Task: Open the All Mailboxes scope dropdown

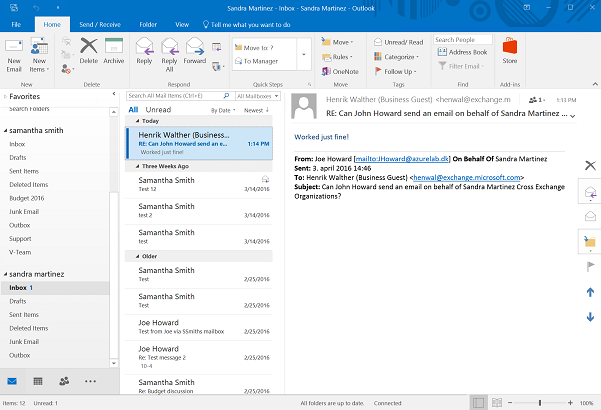Action: pyautogui.click(x=258, y=96)
